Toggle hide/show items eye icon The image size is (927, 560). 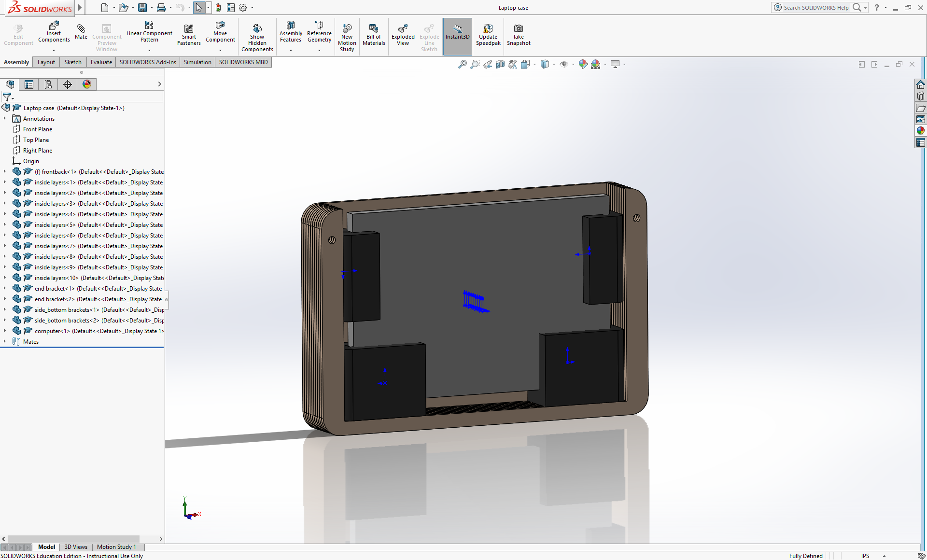click(x=563, y=64)
